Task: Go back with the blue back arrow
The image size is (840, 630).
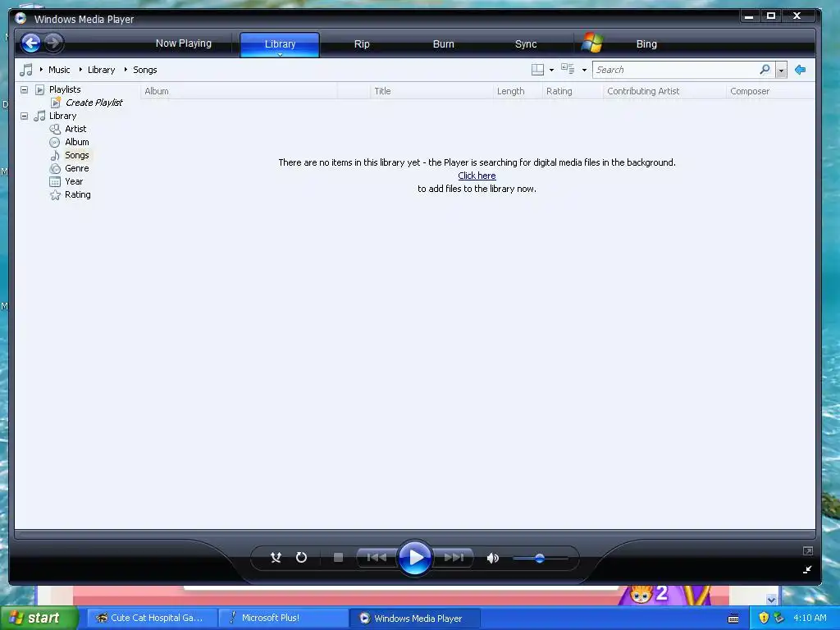Action: pyautogui.click(x=31, y=43)
